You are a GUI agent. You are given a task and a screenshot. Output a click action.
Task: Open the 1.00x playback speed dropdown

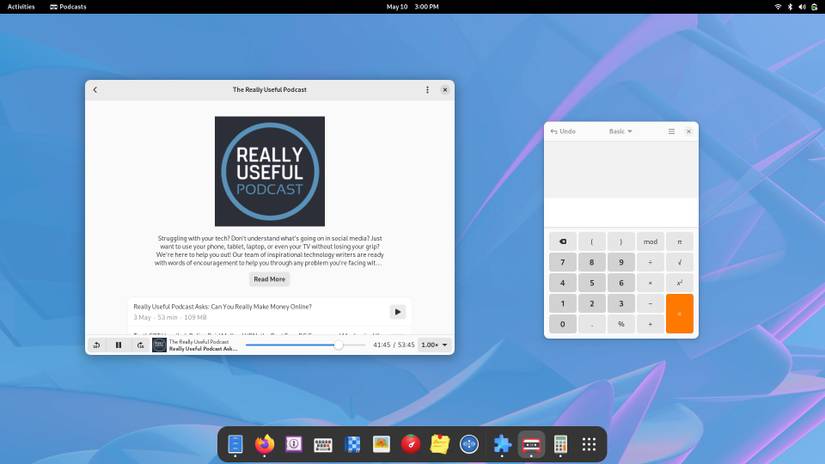click(x=434, y=345)
